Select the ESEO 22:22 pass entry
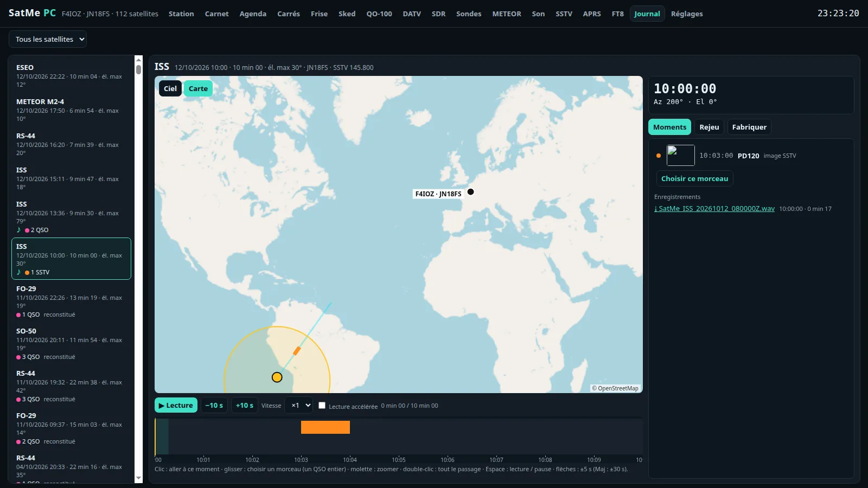The width and height of the screenshot is (868, 488). 71,76
